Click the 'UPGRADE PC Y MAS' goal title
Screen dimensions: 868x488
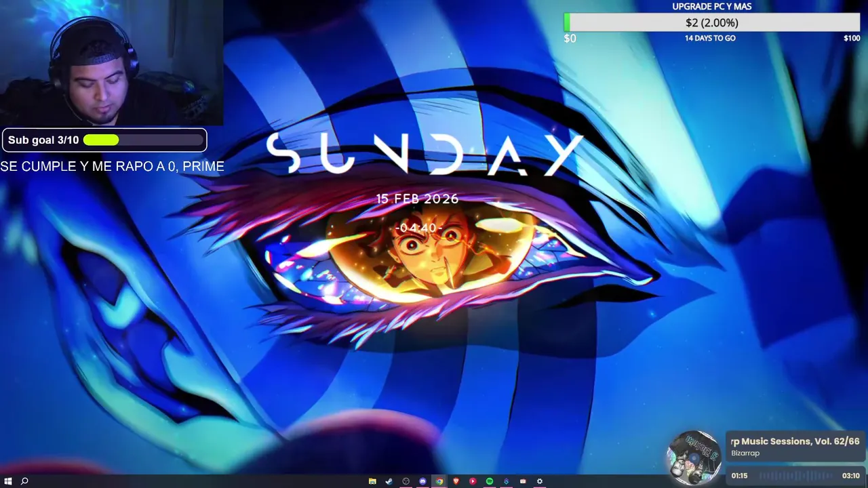click(x=712, y=6)
